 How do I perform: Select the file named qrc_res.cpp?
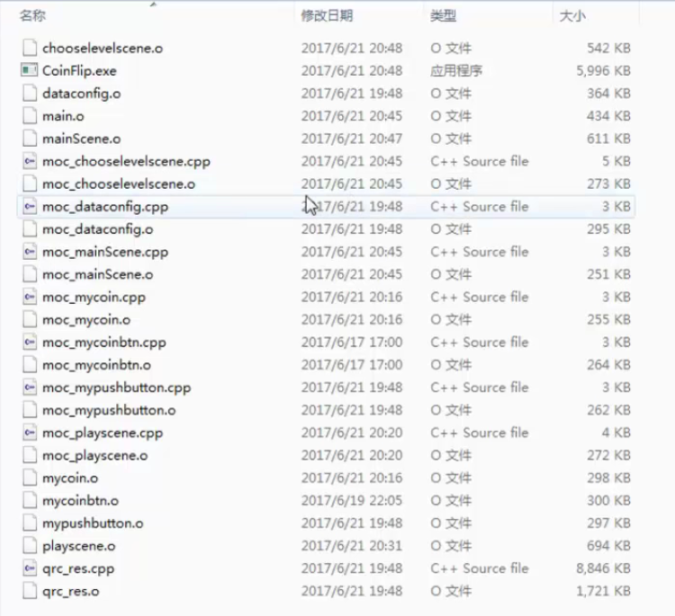click(78, 568)
